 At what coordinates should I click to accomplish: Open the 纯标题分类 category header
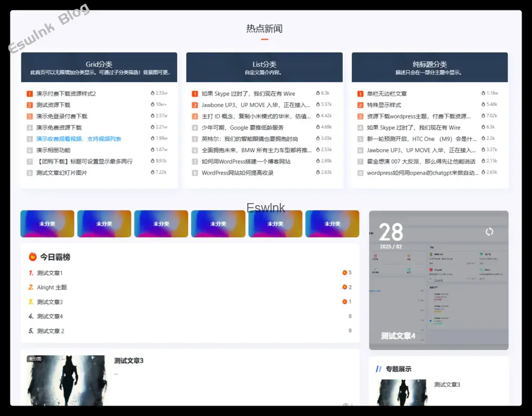429,67
